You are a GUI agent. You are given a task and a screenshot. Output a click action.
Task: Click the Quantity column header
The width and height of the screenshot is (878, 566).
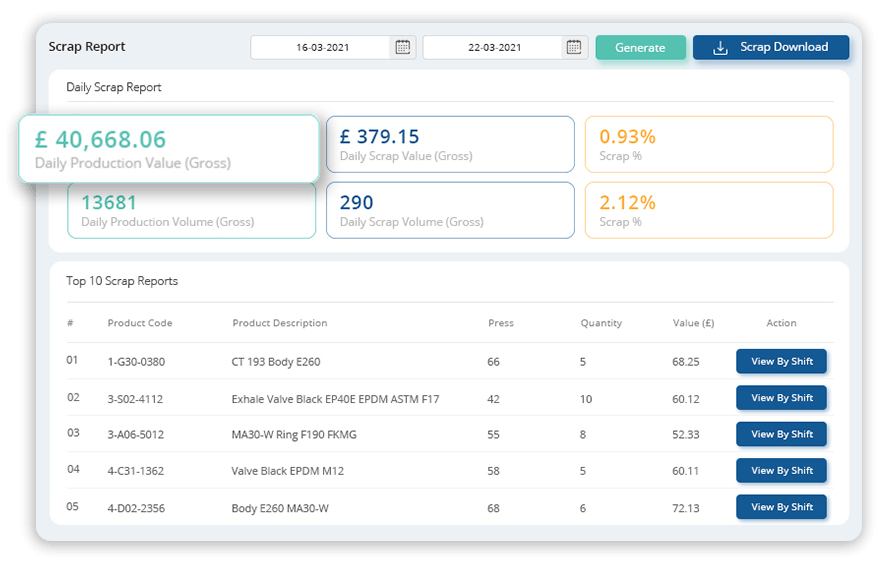601,323
